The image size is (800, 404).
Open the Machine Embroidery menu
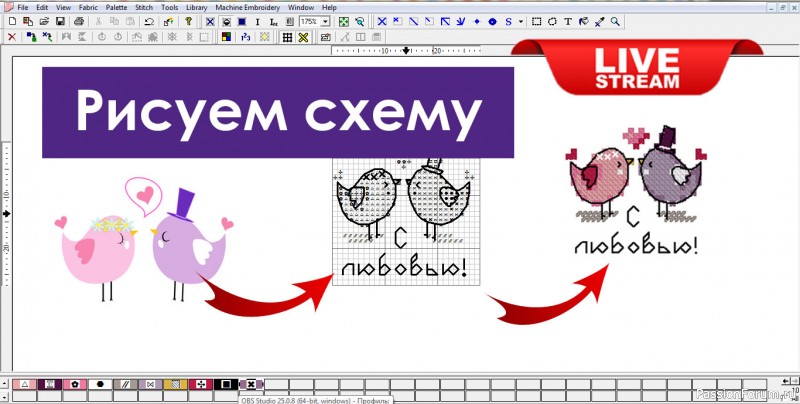[247, 7]
